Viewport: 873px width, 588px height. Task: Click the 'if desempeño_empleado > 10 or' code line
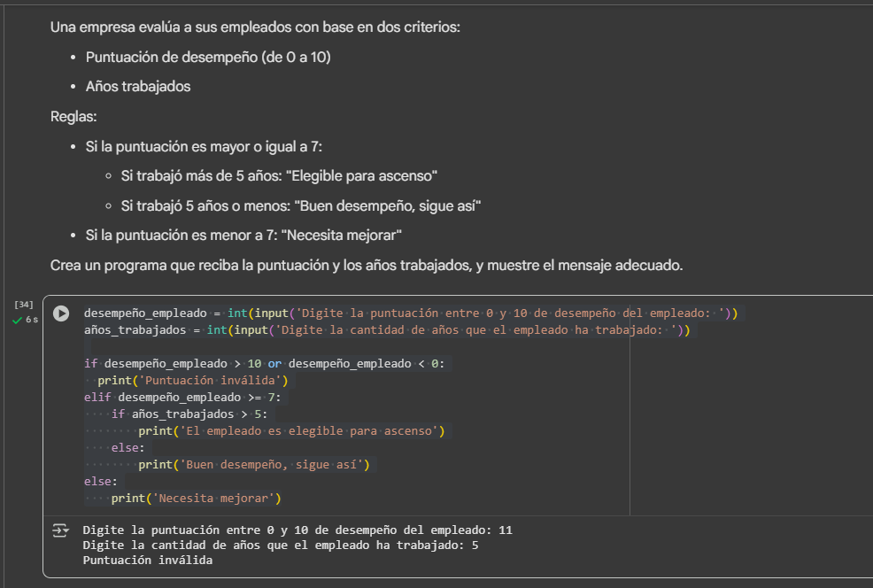coord(265,364)
